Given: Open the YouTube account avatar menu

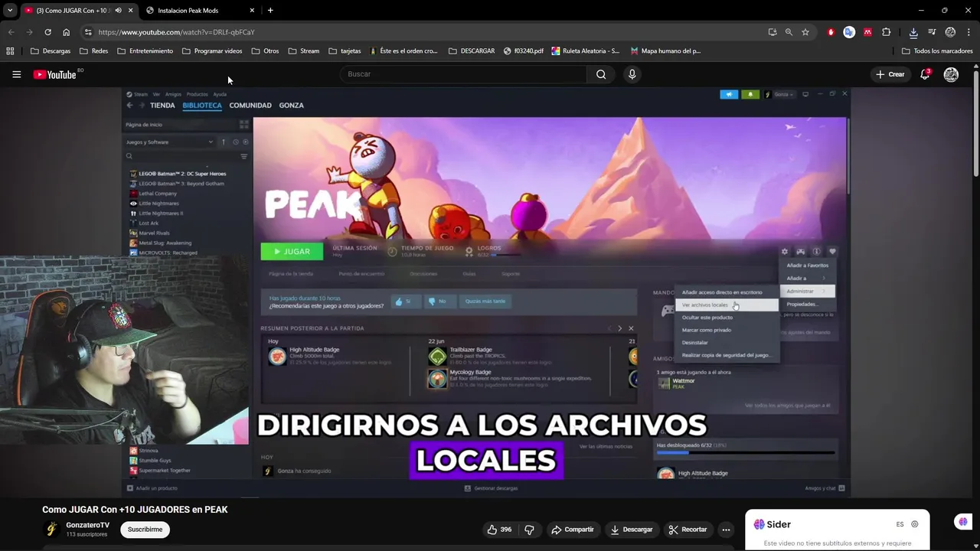Looking at the screenshot, I should point(951,74).
